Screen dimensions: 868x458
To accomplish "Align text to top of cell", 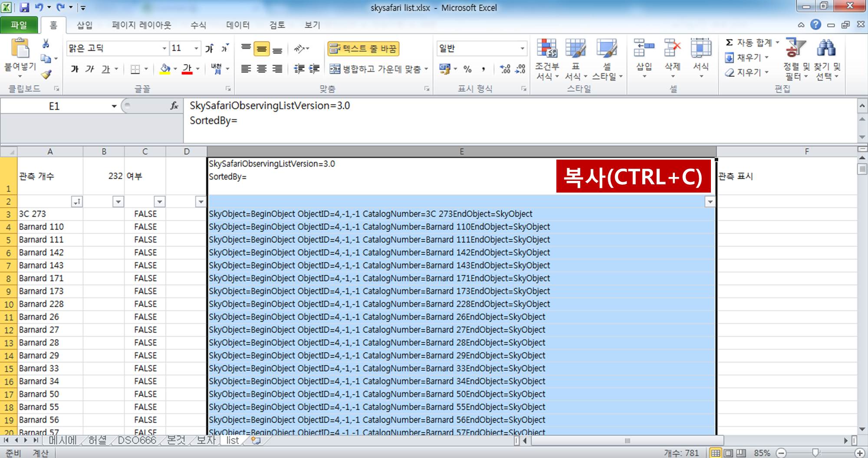I will click(246, 48).
